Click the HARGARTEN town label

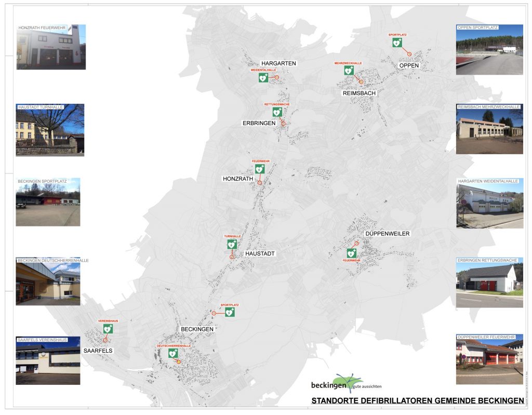(x=278, y=63)
